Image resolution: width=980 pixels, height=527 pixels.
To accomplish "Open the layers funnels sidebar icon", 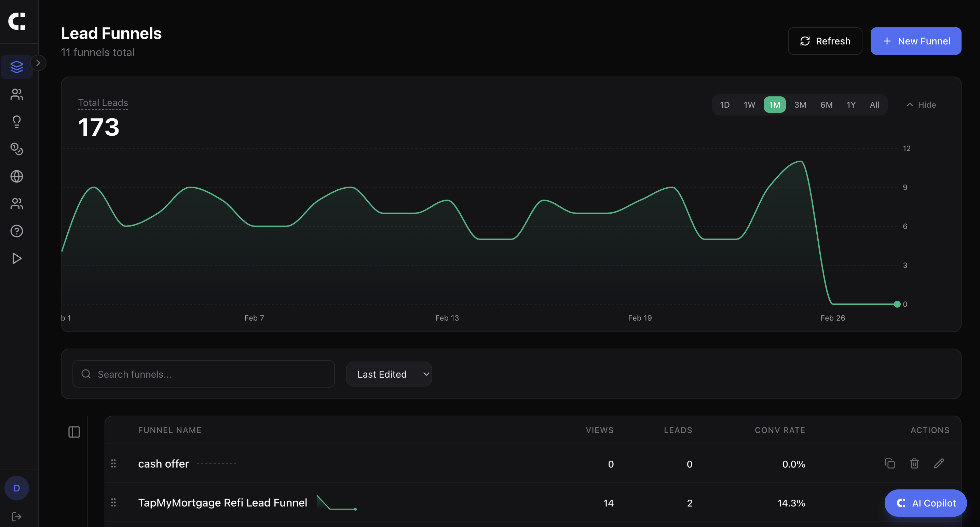I will coord(16,67).
